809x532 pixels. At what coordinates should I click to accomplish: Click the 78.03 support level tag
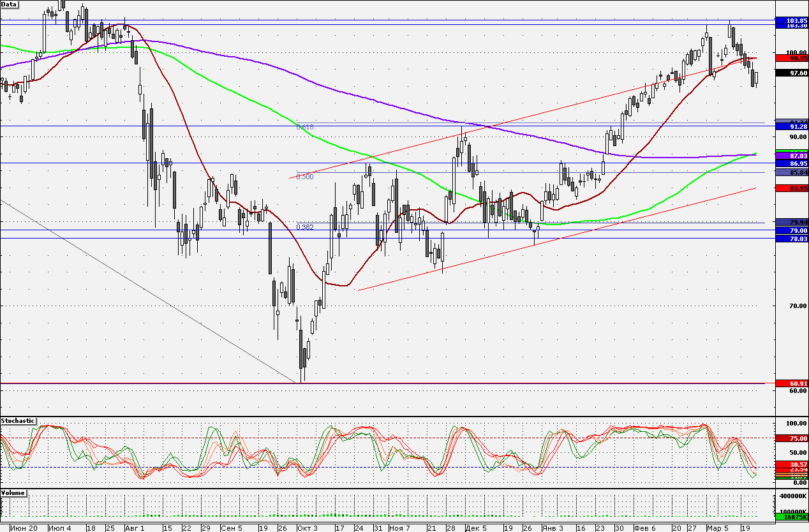[791, 238]
